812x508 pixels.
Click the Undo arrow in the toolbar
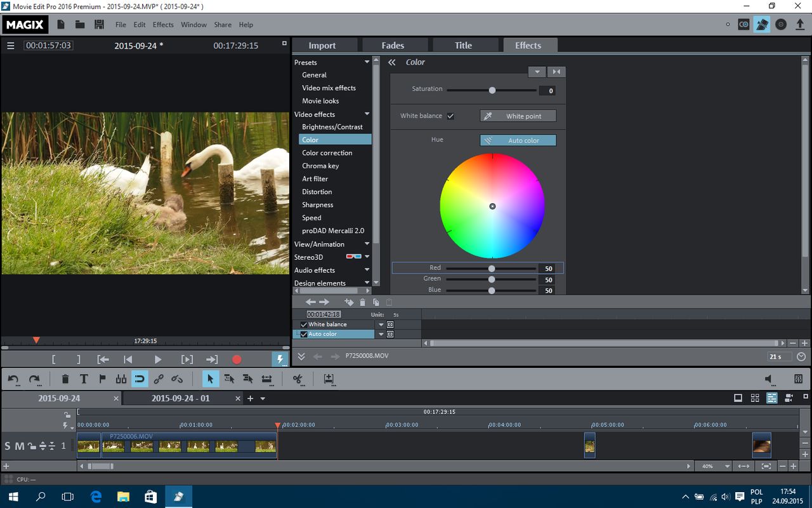pos(13,379)
